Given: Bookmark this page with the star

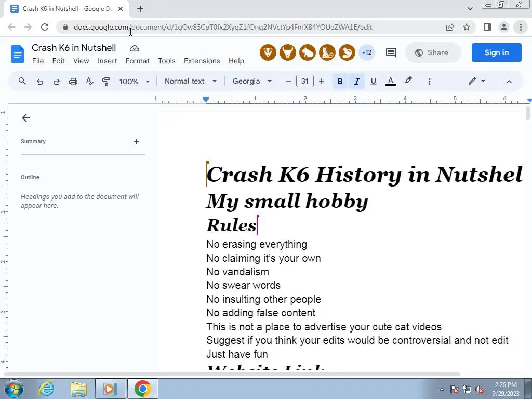Looking at the screenshot, I should (467, 27).
